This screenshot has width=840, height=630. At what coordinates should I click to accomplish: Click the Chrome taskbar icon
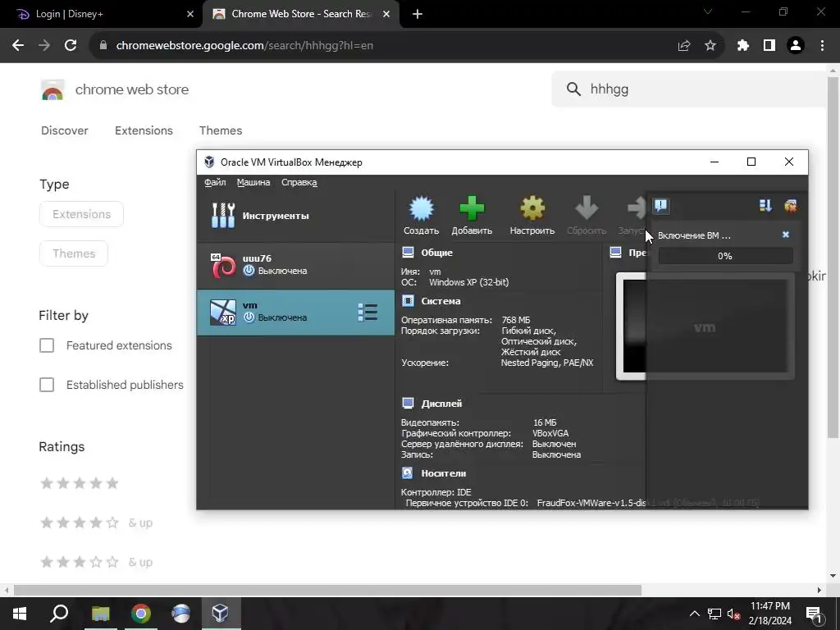pos(141,614)
